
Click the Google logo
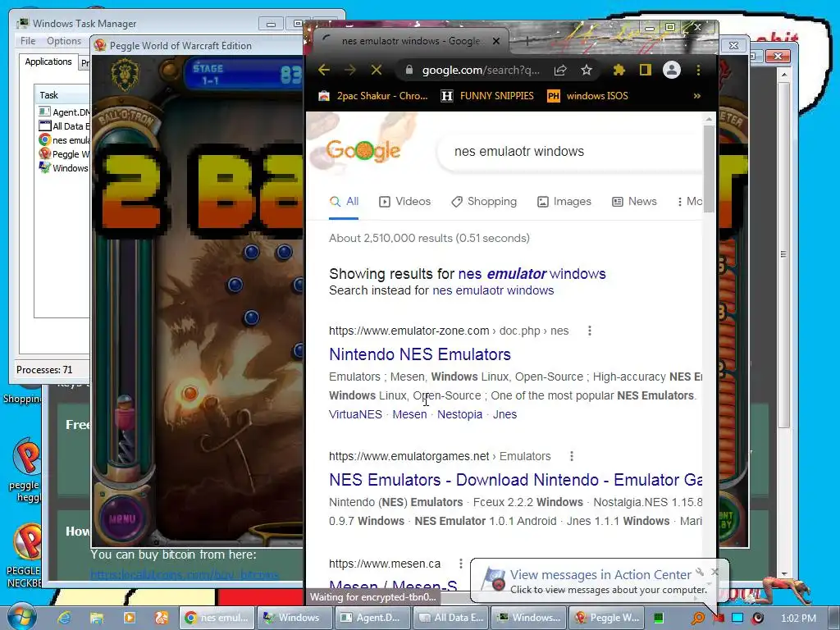363,151
